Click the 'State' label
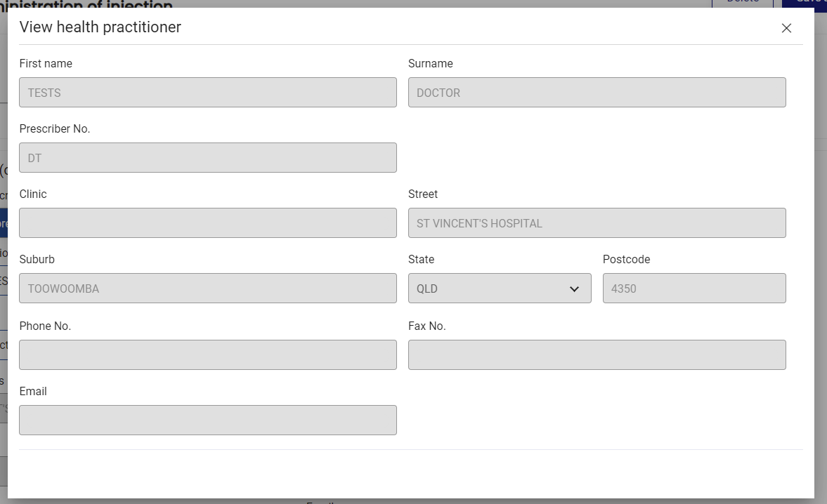Viewport: 827px width, 504px height. click(422, 260)
